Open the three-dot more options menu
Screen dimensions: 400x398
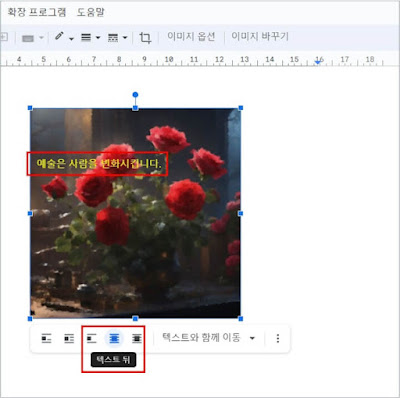pyautogui.click(x=278, y=339)
